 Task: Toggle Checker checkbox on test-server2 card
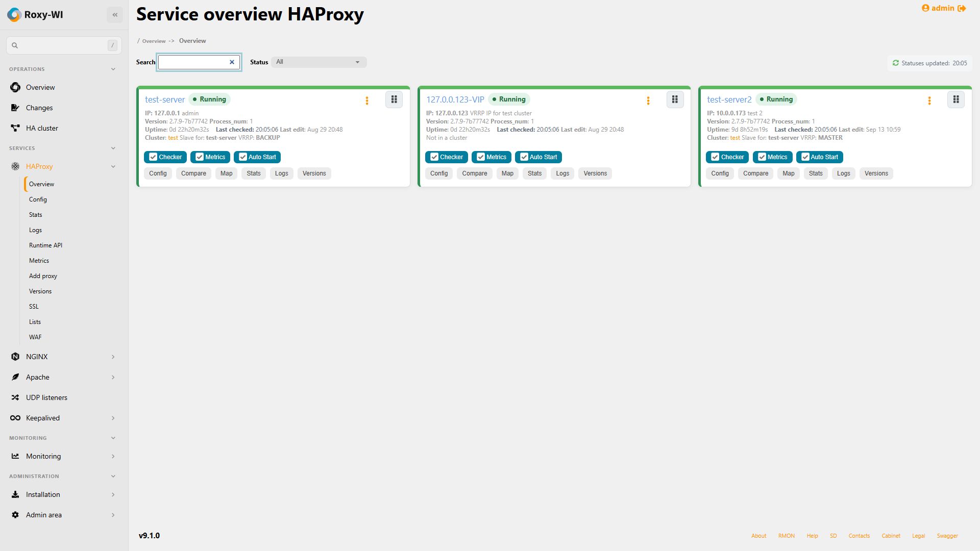click(715, 157)
